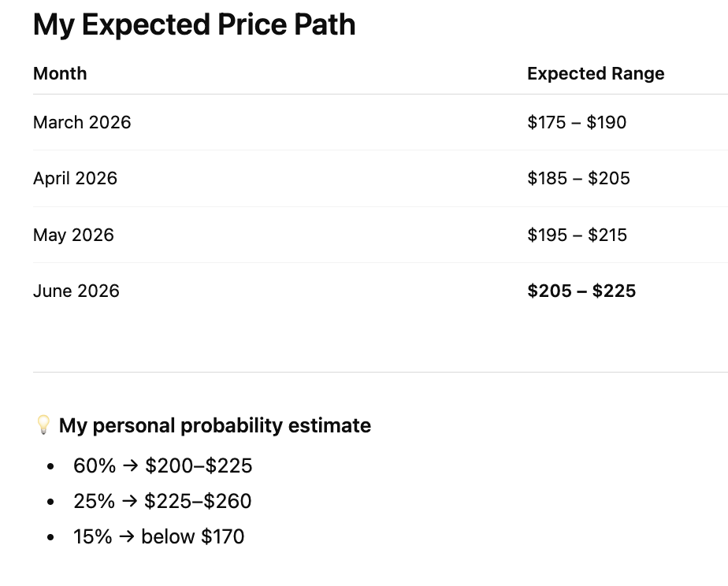Click the "$175 – $190" range cell
The width and height of the screenshot is (728, 586).
coord(577,123)
